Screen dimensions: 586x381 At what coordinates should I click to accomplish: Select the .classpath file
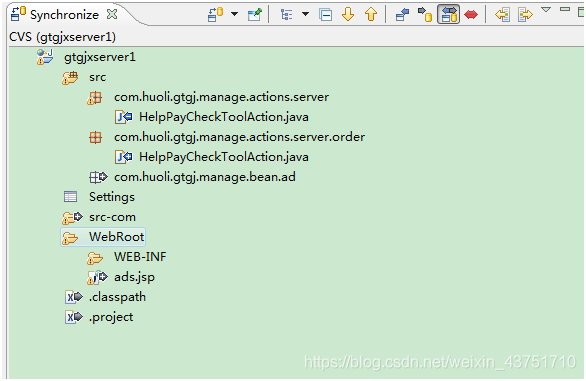pyautogui.click(x=117, y=297)
